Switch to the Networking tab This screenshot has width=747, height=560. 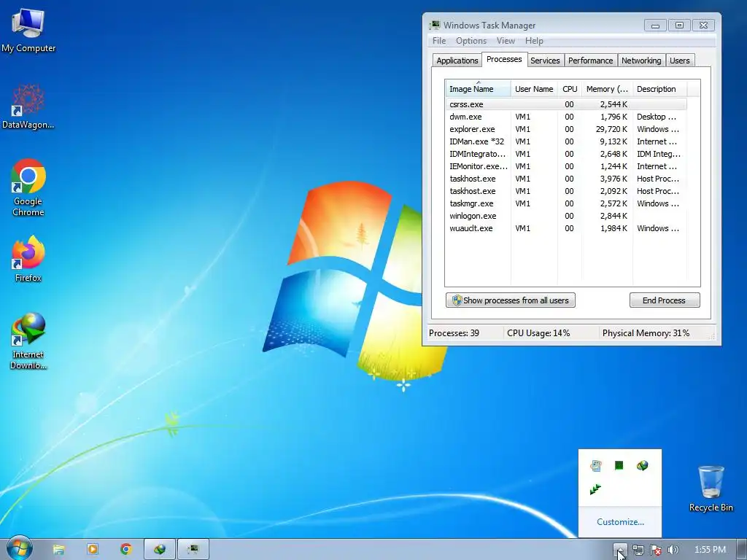(x=641, y=61)
